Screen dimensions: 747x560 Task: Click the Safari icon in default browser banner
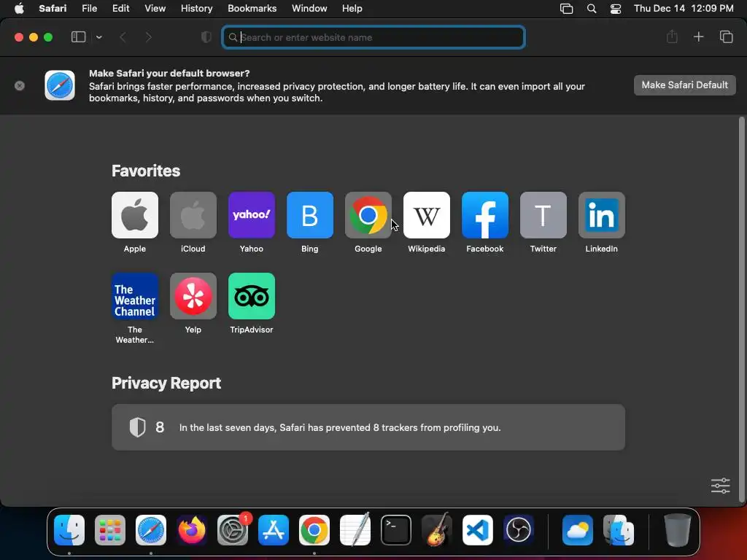[x=60, y=85]
